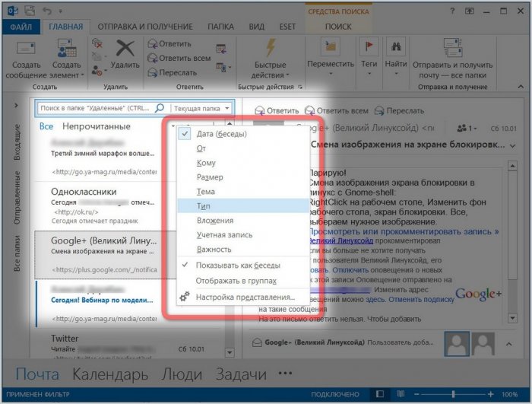
Task: Switch to the Folder ribbon tab
Action: pyautogui.click(x=220, y=27)
